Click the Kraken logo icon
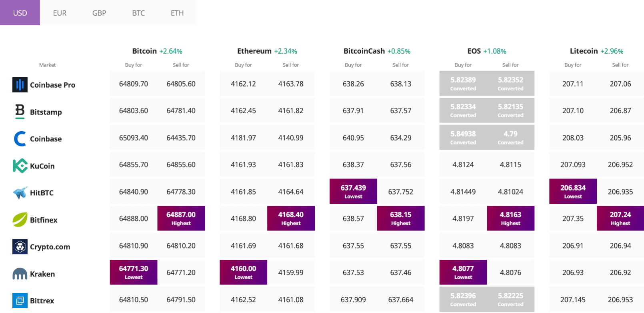The height and width of the screenshot is (313, 644). 20,274
